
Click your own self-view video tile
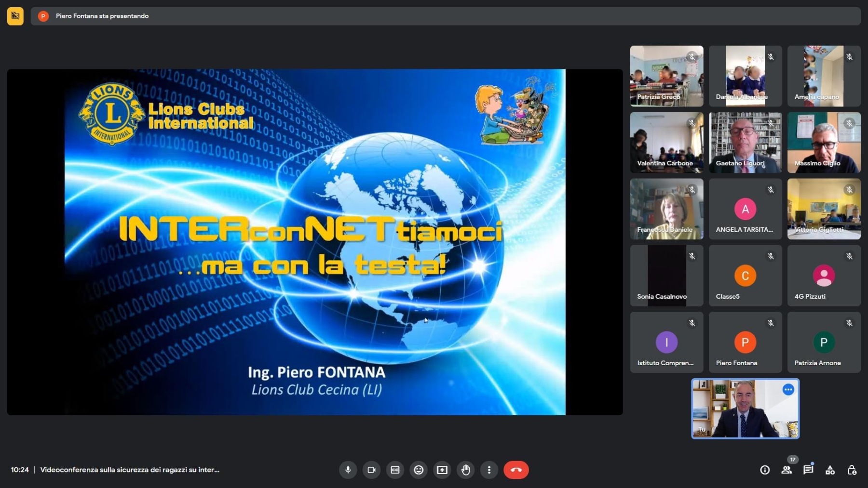tap(745, 409)
